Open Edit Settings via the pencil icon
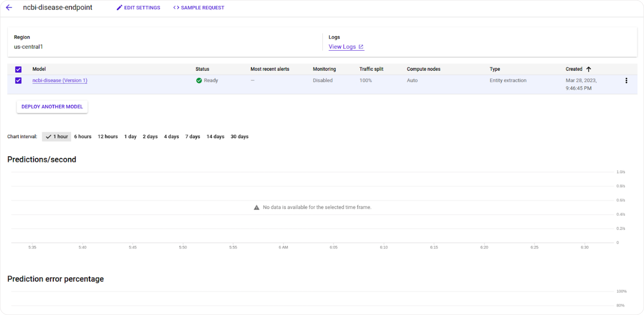The width and height of the screenshot is (644, 315). click(119, 7)
